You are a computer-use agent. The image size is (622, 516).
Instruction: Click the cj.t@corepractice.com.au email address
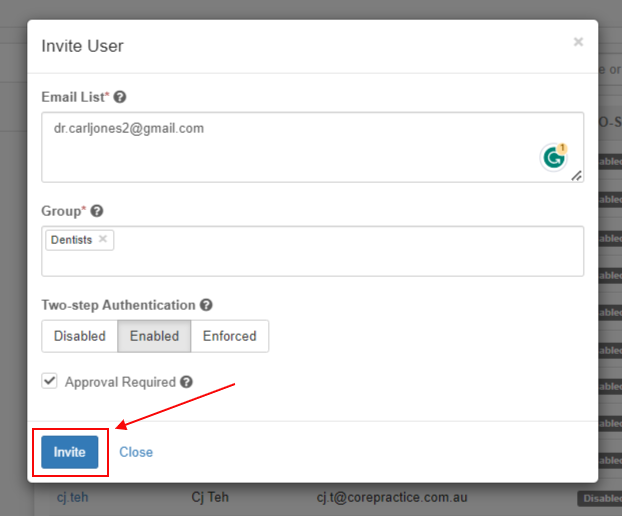pyautogui.click(x=392, y=496)
